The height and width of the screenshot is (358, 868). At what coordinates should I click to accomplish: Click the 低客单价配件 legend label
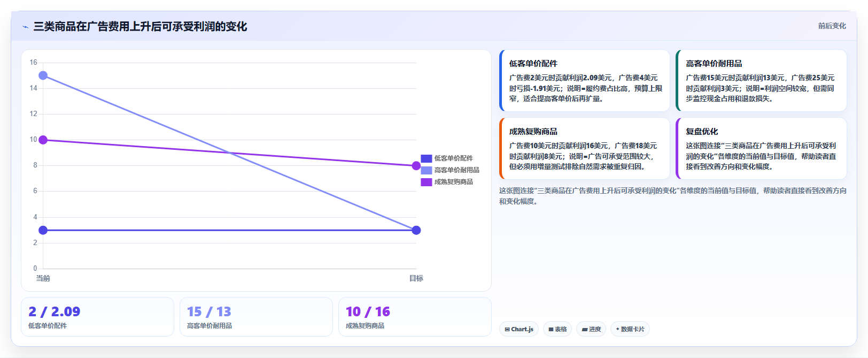point(453,158)
